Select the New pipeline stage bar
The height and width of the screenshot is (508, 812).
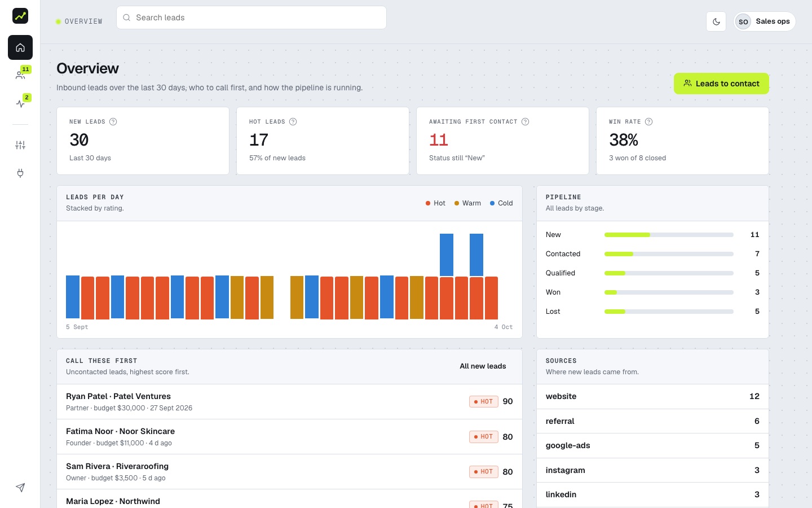pyautogui.click(x=669, y=235)
